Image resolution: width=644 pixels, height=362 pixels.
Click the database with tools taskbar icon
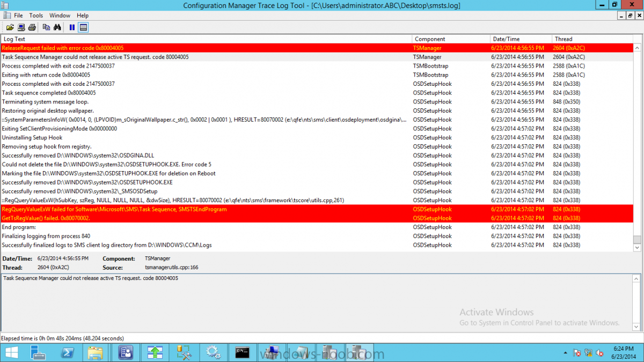click(x=184, y=352)
